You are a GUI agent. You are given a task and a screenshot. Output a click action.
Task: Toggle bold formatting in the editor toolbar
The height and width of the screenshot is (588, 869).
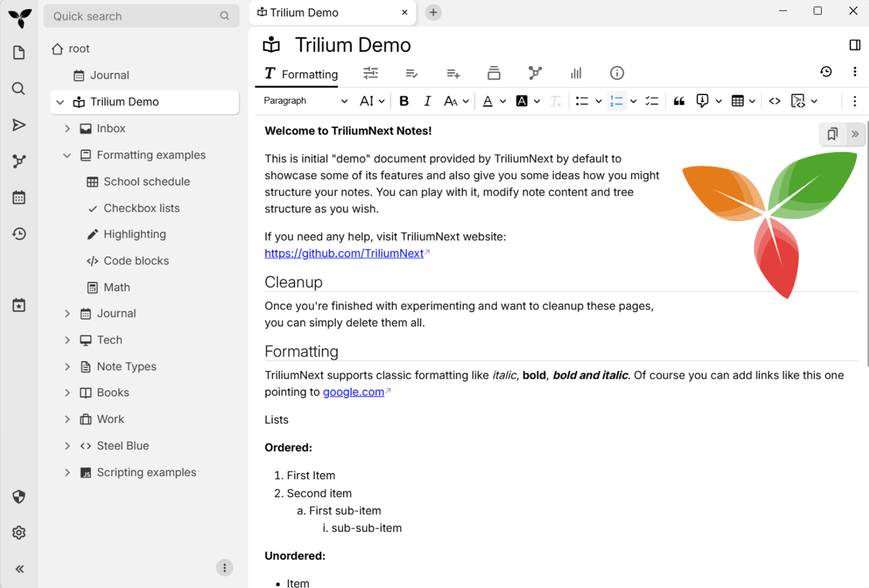(404, 101)
